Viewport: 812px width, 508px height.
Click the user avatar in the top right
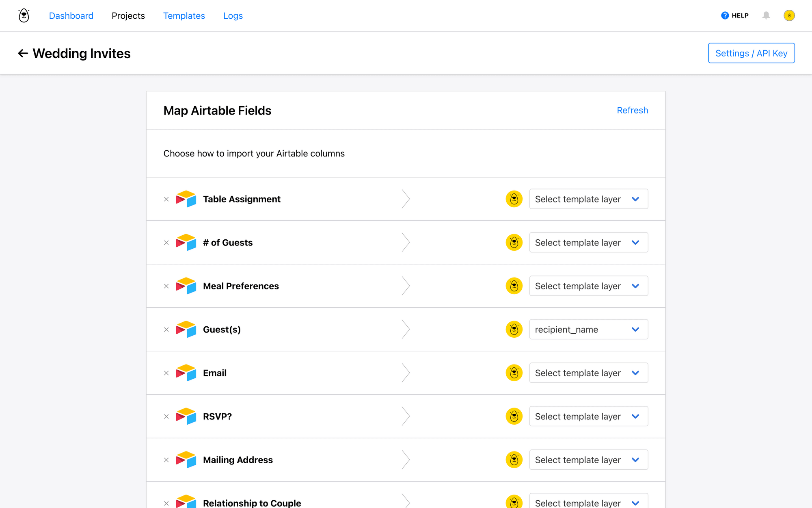click(789, 15)
